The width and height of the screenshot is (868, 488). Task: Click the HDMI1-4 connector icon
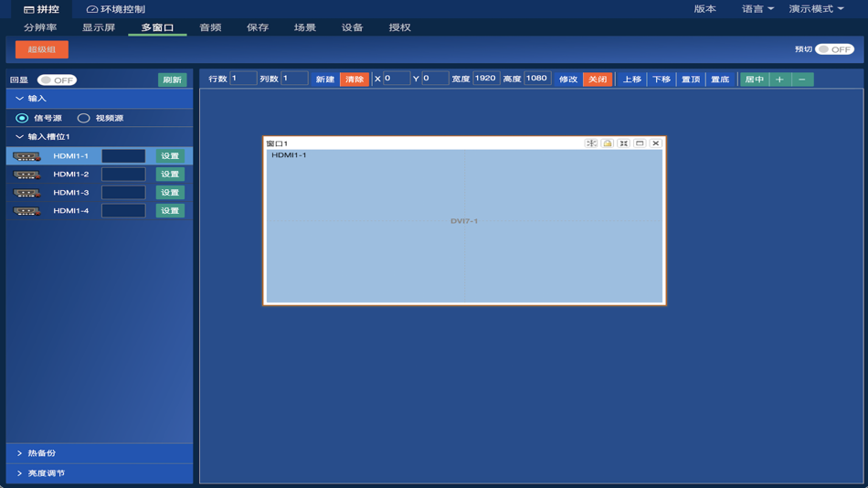tap(26, 211)
